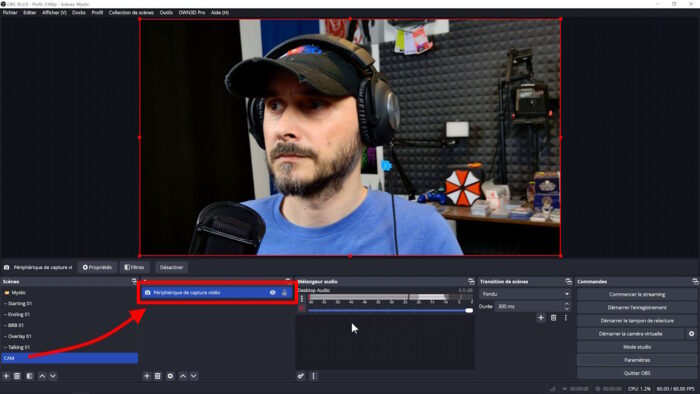
Task: Select the webcam source in preview
Action: 350,137
